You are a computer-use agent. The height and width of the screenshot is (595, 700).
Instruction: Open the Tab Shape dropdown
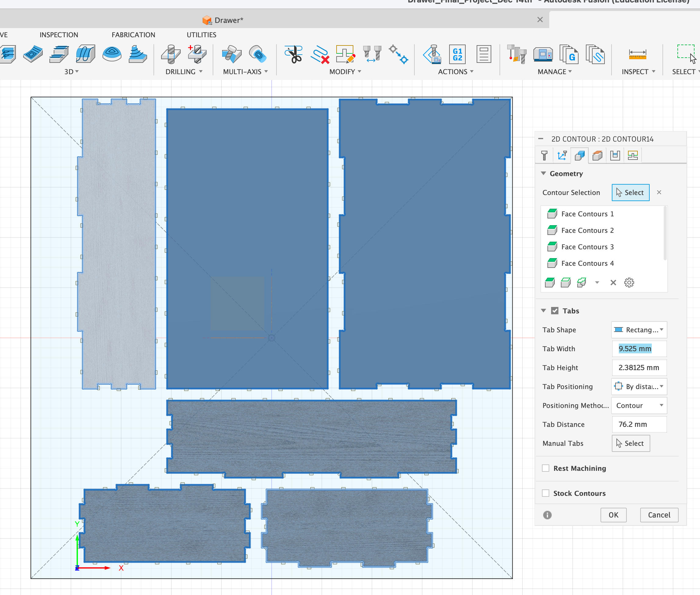pyautogui.click(x=639, y=330)
